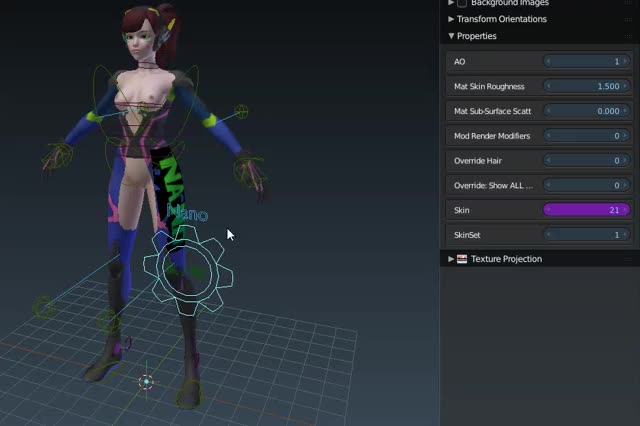
Task: Increase Override: Show ALL value with right arrow
Action: tap(625, 185)
